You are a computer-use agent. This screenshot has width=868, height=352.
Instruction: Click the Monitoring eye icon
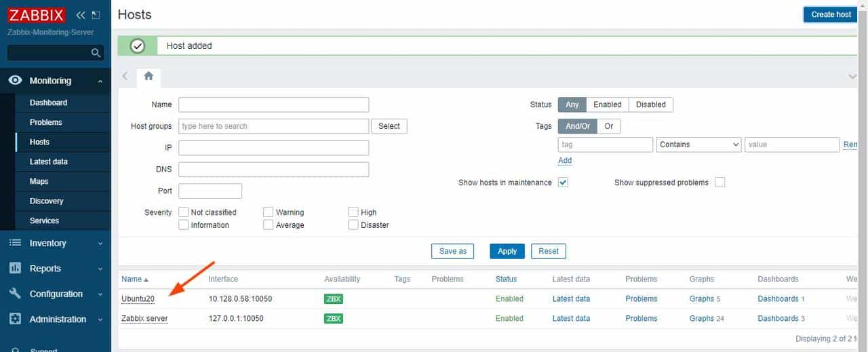click(15, 81)
